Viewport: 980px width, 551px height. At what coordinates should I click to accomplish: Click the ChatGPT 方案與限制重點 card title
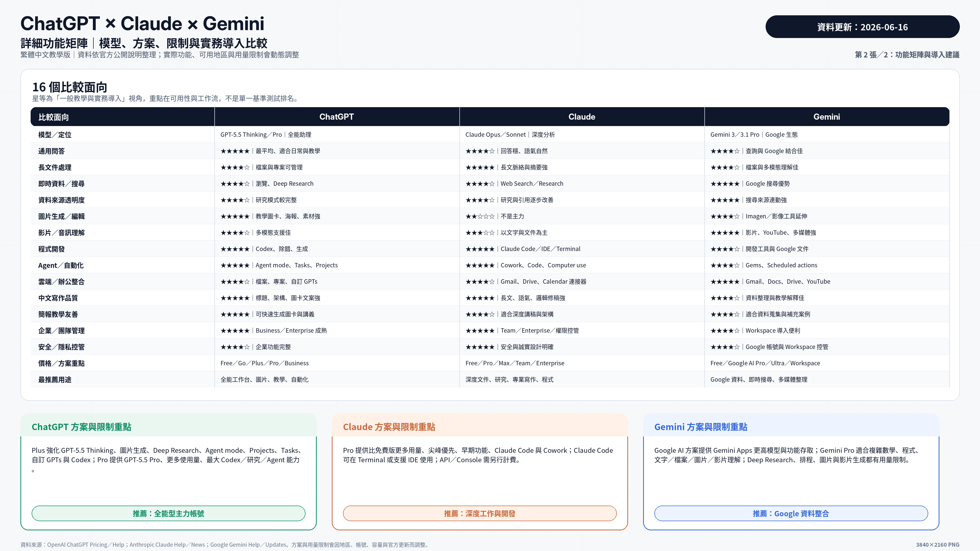81,427
